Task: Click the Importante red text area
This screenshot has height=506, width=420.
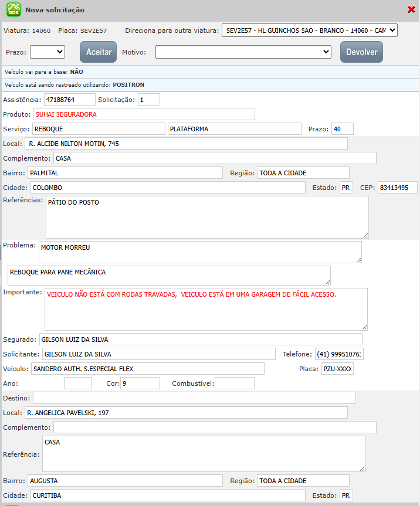Action: click(206, 309)
